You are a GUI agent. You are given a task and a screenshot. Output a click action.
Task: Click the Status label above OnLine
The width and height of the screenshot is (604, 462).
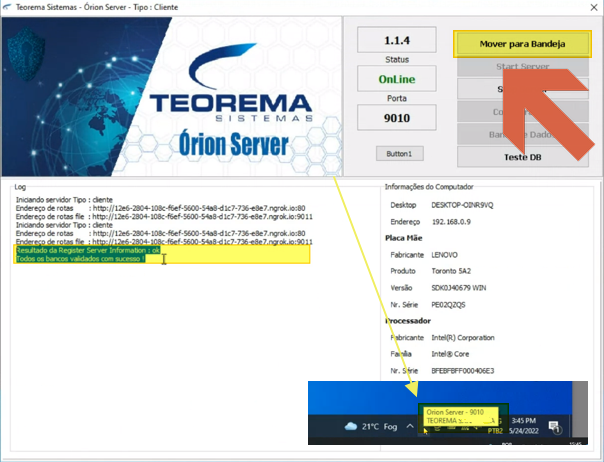(x=397, y=60)
